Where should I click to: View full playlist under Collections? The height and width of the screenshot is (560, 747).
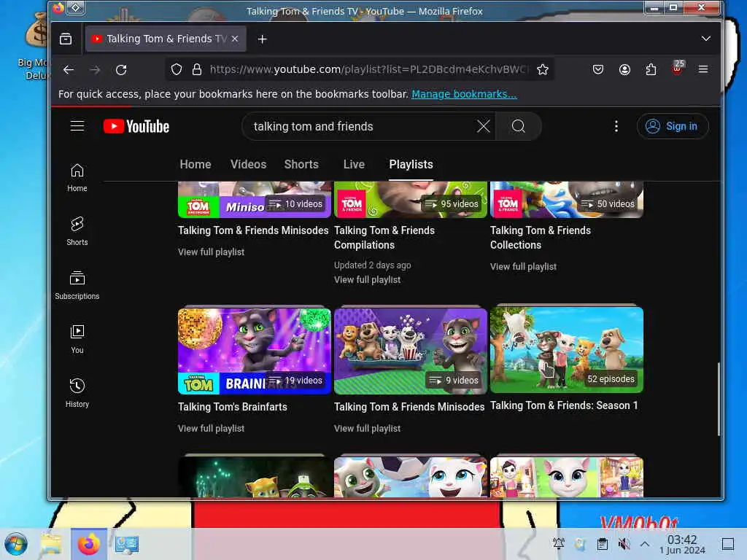pos(523,267)
